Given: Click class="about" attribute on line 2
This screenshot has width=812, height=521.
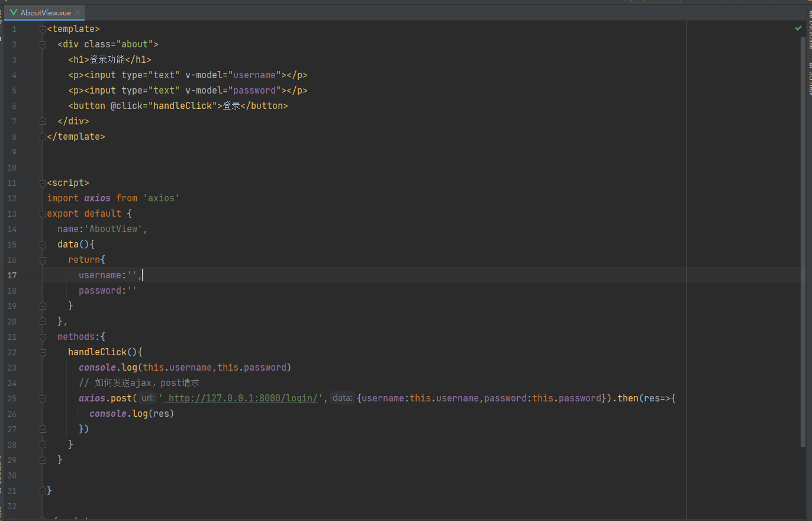Looking at the screenshot, I should point(118,44).
